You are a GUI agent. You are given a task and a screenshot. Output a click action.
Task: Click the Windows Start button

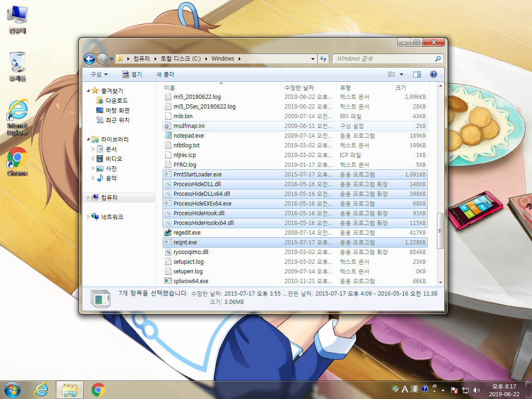click(12, 390)
